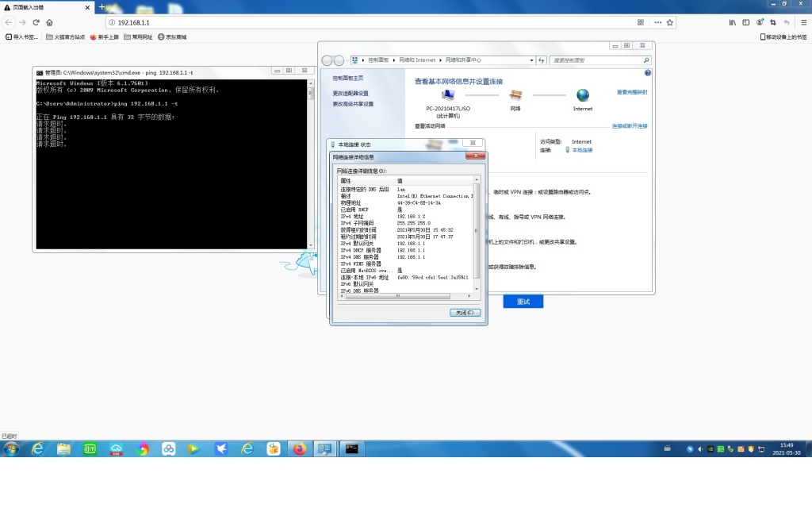Open iQIYI green taskbar icon

click(x=90, y=449)
